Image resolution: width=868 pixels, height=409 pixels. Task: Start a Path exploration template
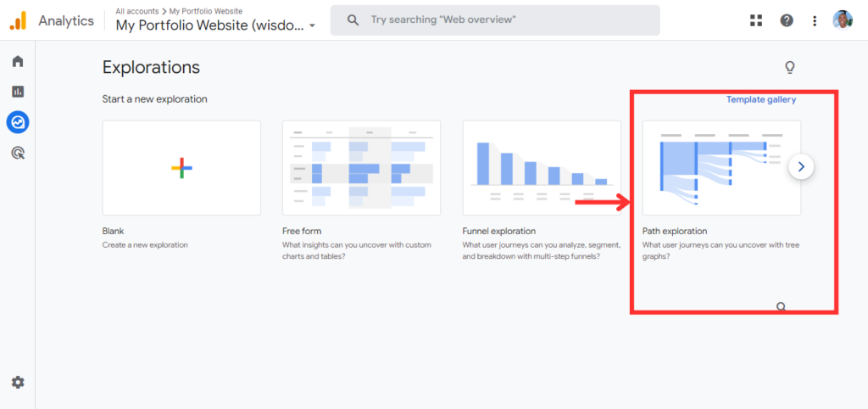[721, 168]
